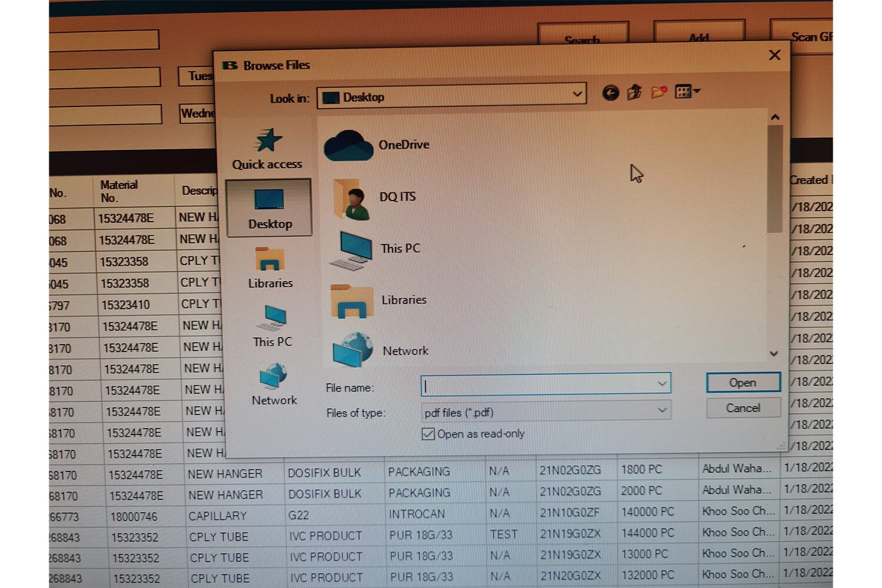Screen dimensions: 882x588
Task: Click the Up One Level folder icon
Action: (634, 92)
